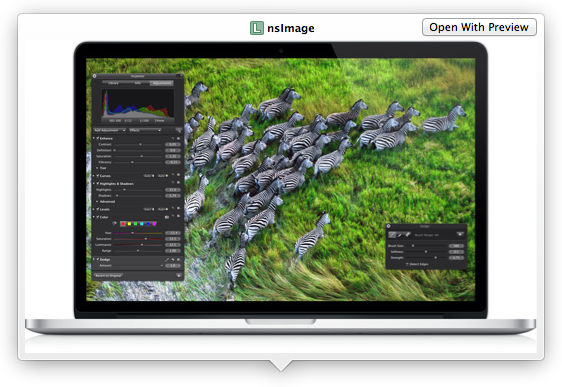Click the color eyedropper in Color section
This screenshot has height=387, width=562.
114,223
